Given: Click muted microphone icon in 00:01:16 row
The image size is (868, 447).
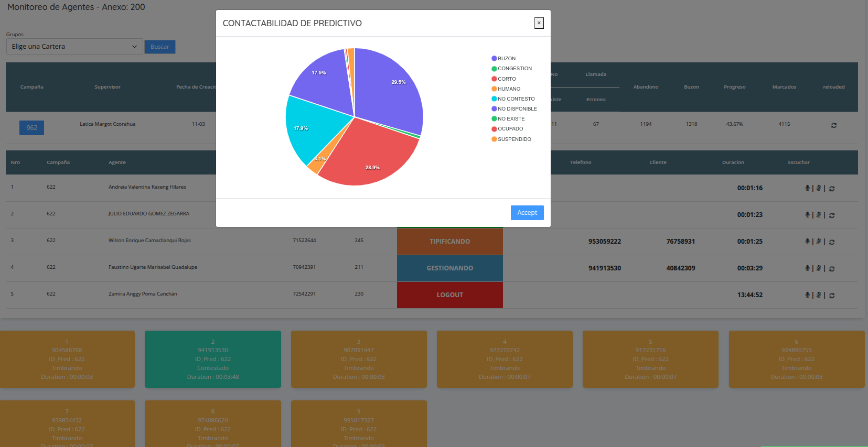Looking at the screenshot, I should (x=818, y=188).
